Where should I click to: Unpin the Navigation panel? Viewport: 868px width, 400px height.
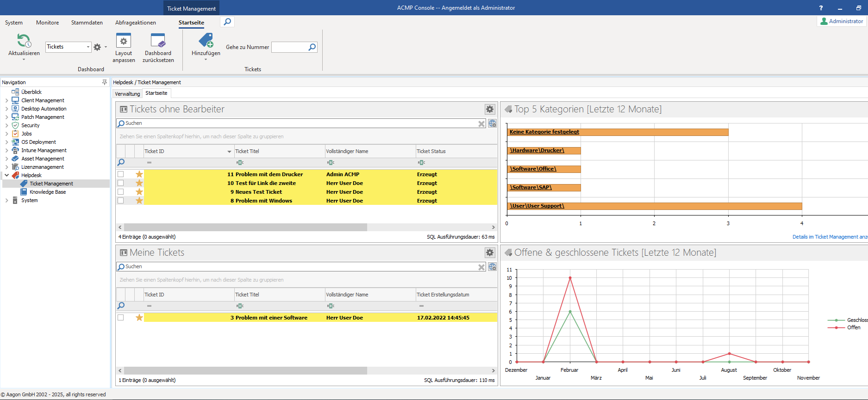click(105, 82)
